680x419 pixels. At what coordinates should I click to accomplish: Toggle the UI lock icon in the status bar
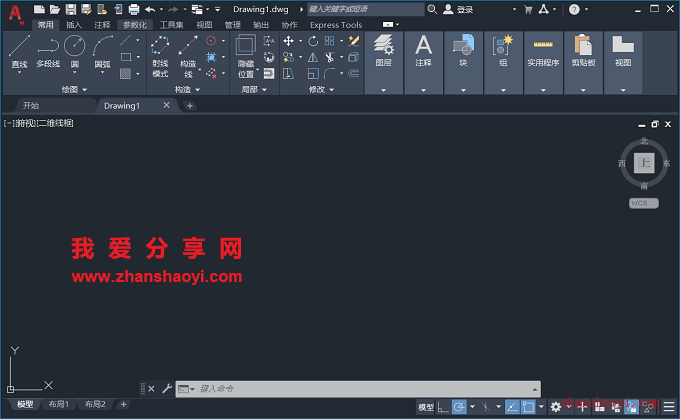click(632, 407)
